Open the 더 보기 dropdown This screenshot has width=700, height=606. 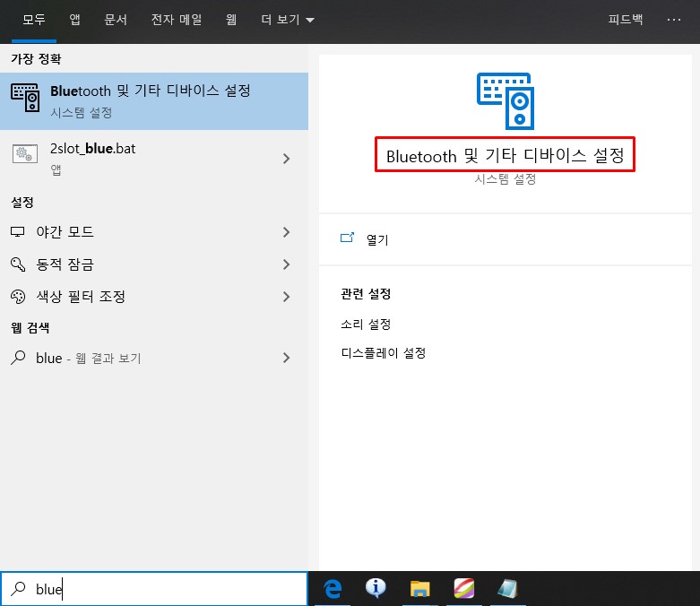click(x=288, y=20)
